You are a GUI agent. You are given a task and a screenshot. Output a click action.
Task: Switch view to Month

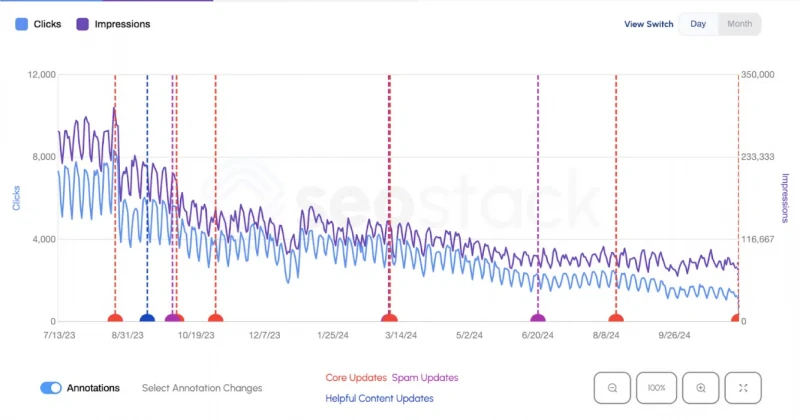(739, 24)
